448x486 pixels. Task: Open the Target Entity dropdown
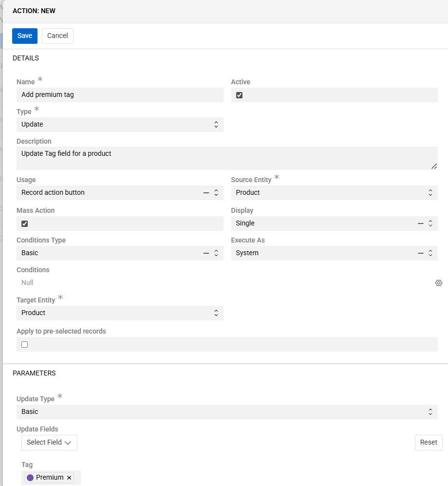(x=120, y=313)
